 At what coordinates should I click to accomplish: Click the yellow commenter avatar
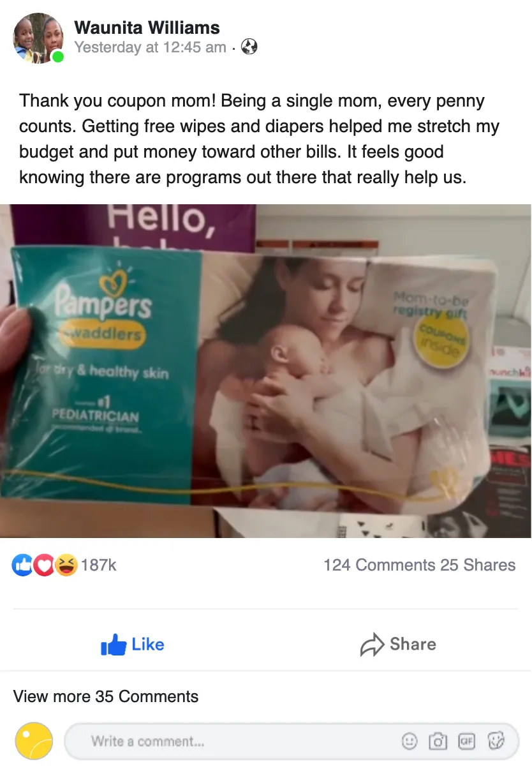coord(34,741)
